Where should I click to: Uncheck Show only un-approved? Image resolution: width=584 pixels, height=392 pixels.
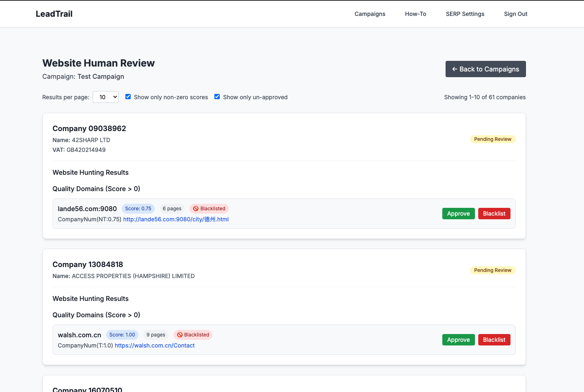(x=217, y=96)
